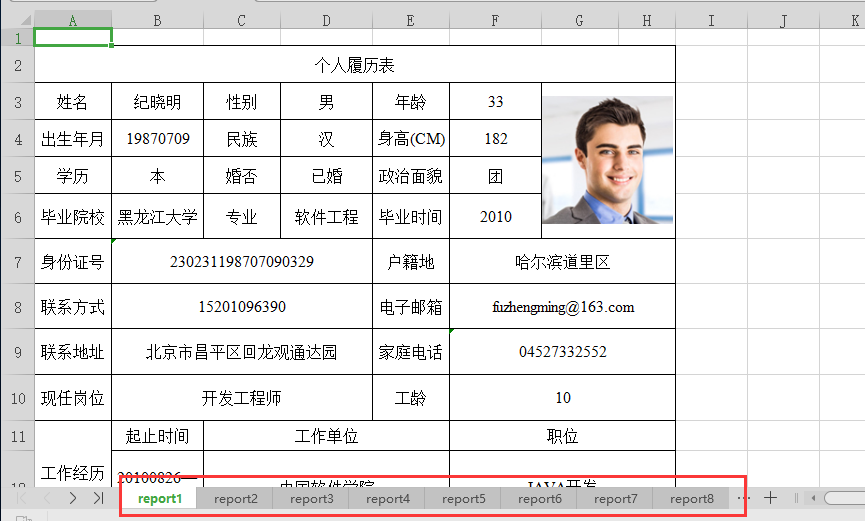The height and width of the screenshot is (521, 865).
Task: Click the ID number cell 230231198707090329
Action: [241, 262]
